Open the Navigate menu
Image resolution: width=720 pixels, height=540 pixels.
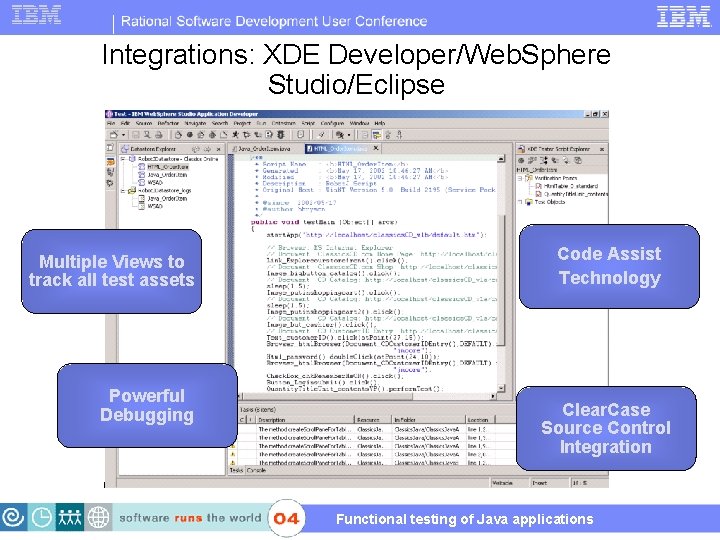[195, 123]
